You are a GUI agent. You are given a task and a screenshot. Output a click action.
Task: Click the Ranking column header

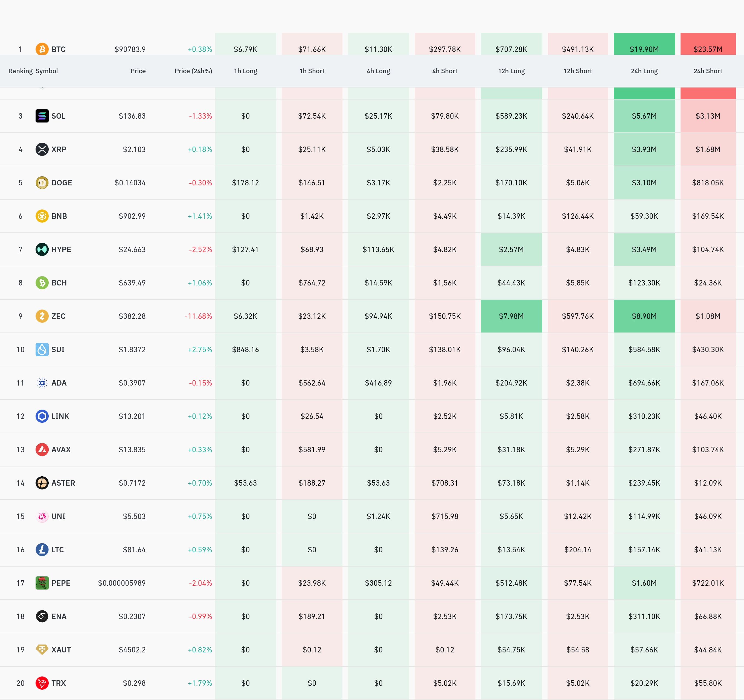point(20,71)
